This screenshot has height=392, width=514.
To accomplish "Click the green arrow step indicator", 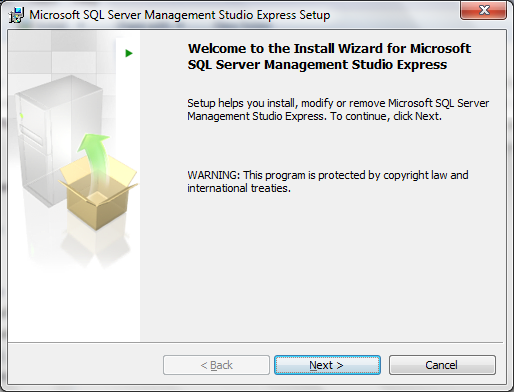I will [129, 53].
